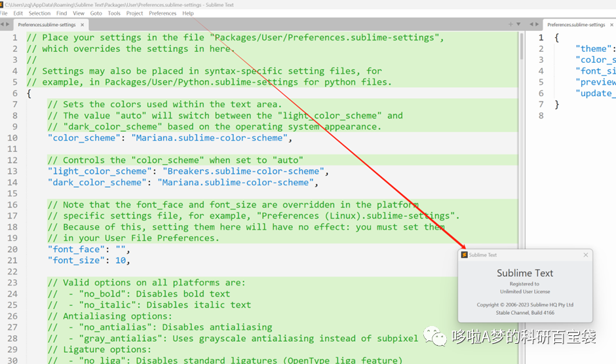616x364 pixels.
Task: Click "Sublime Text" heading in about dialog
Action: [525, 273]
